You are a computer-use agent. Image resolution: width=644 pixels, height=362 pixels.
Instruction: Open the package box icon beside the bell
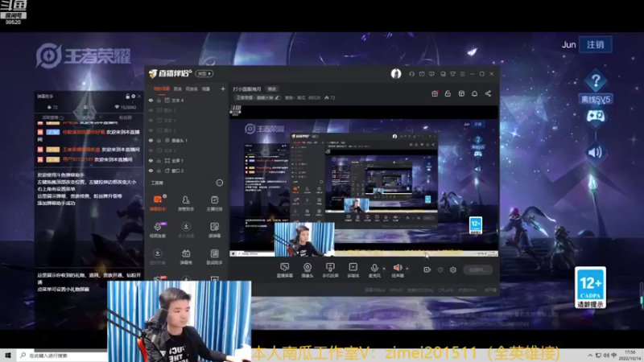click(x=461, y=93)
